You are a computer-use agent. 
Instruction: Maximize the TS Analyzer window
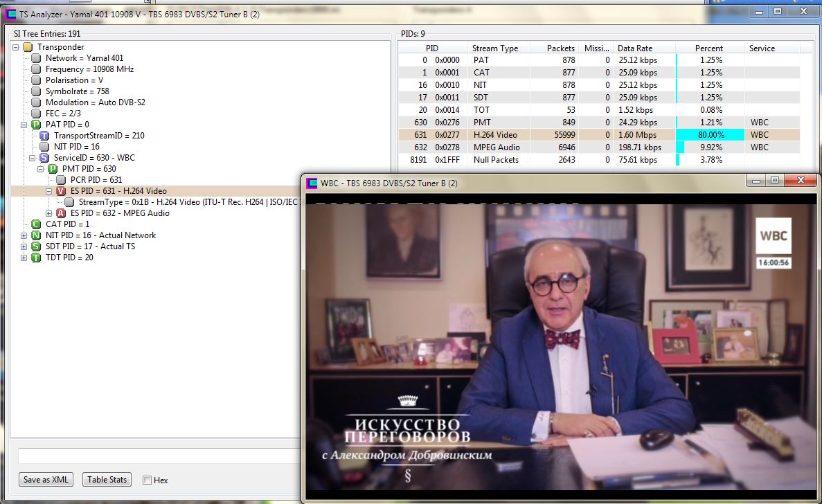(778, 11)
